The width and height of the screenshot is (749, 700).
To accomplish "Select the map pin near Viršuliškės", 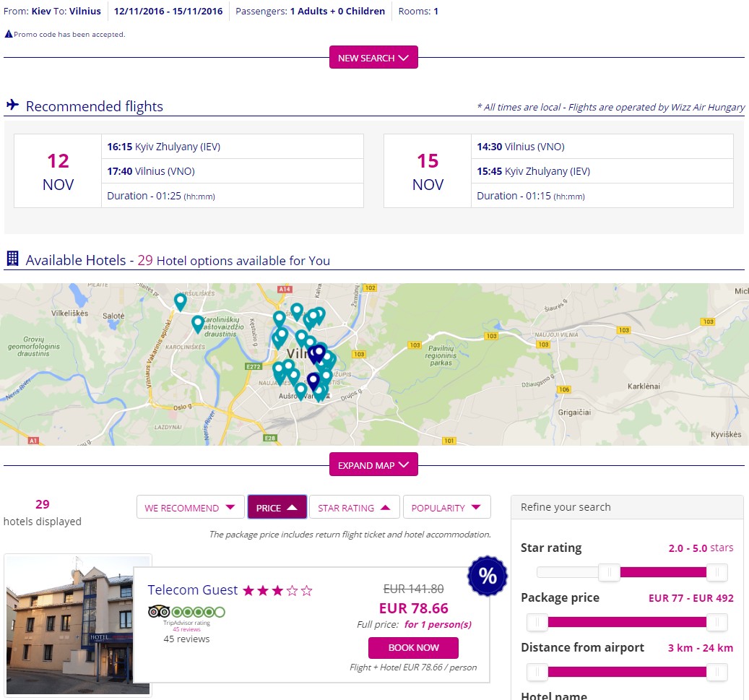I will coord(180,301).
